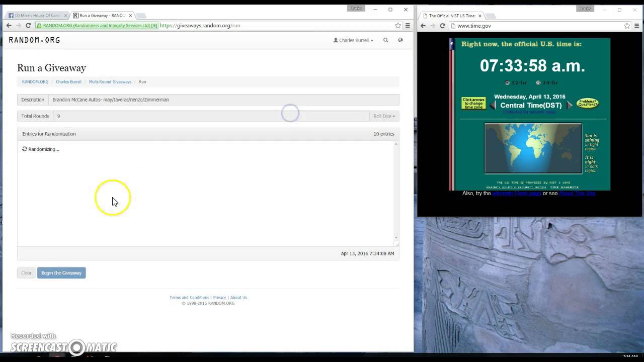Screen dimensions: 644x362
Task: Bookmark time.gov with the star icon
Action: tap(627, 26)
